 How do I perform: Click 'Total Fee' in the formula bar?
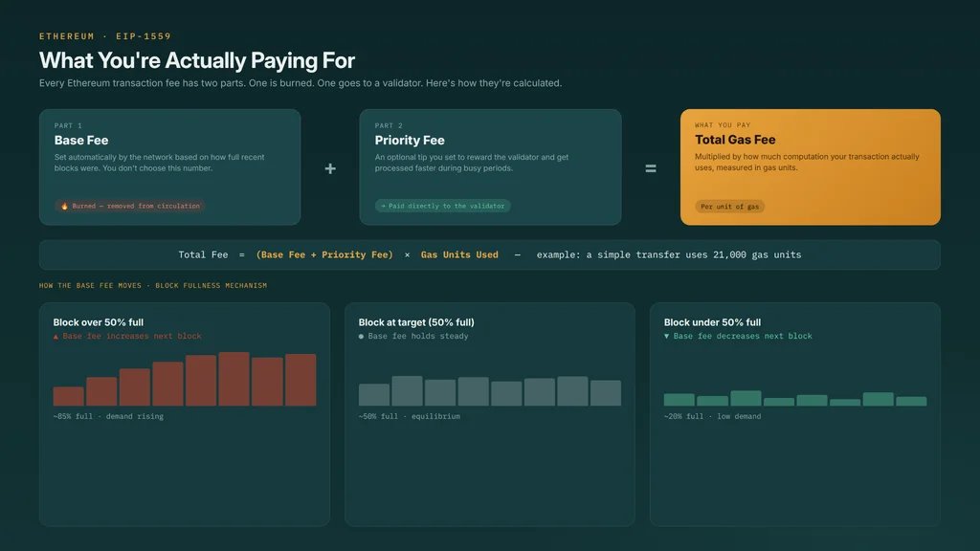tap(203, 254)
